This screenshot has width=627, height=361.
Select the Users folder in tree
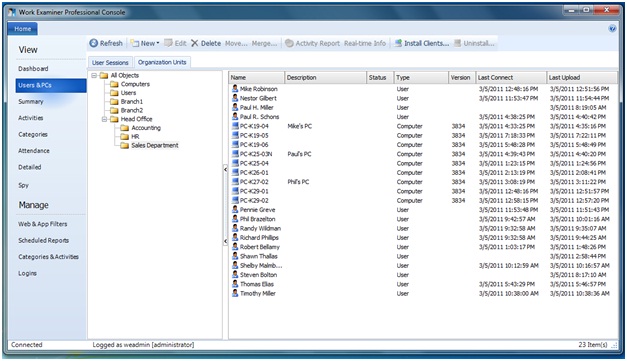point(123,93)
